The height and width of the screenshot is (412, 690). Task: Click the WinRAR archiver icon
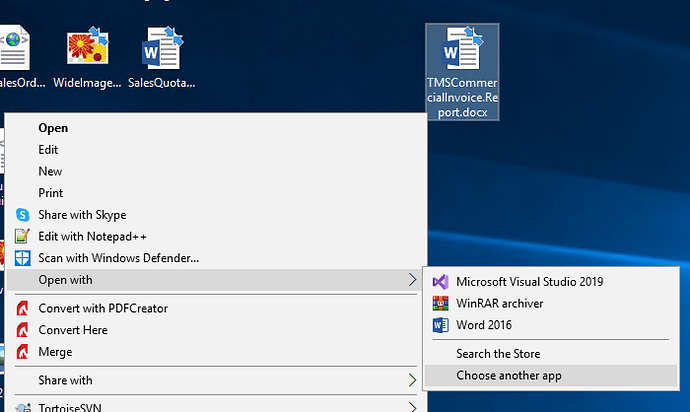tap(441, 303)
